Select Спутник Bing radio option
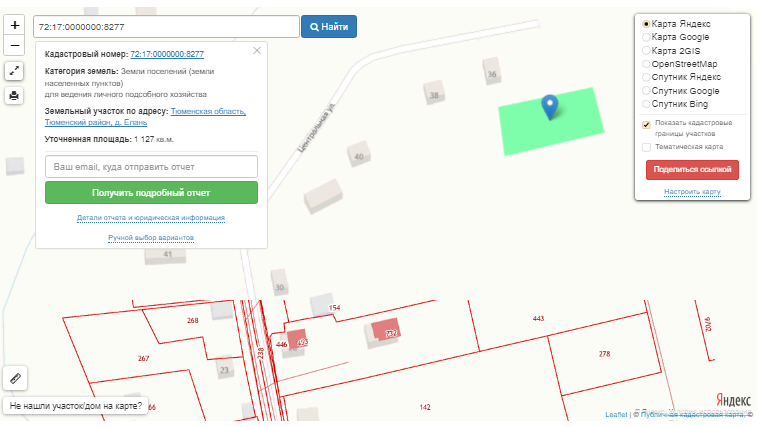This screenshot has height=427, width=771. (646, 104)
